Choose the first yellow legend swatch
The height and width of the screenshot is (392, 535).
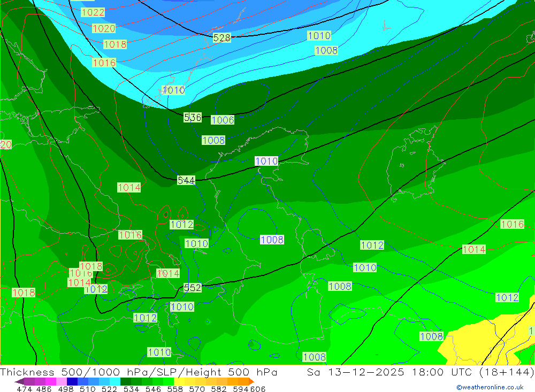point(179,381)
